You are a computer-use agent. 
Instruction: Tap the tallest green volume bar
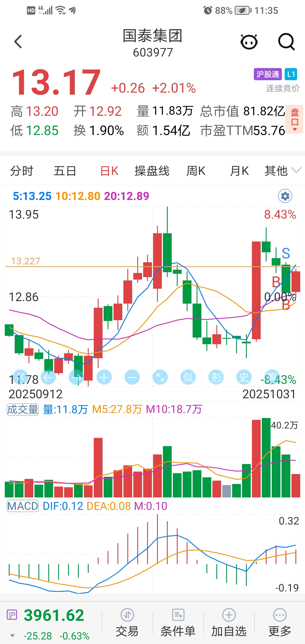pyautogui.click(x=266, y=457)
